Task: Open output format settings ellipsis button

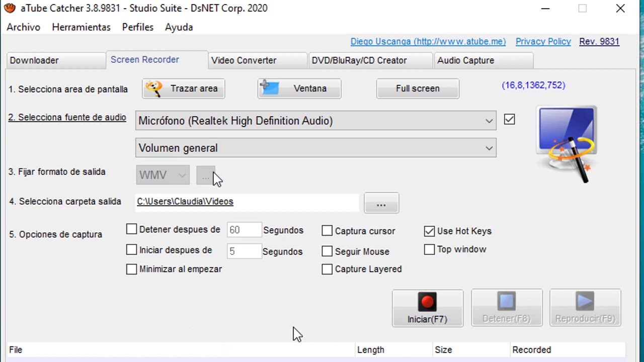Action: pos(206,176)
